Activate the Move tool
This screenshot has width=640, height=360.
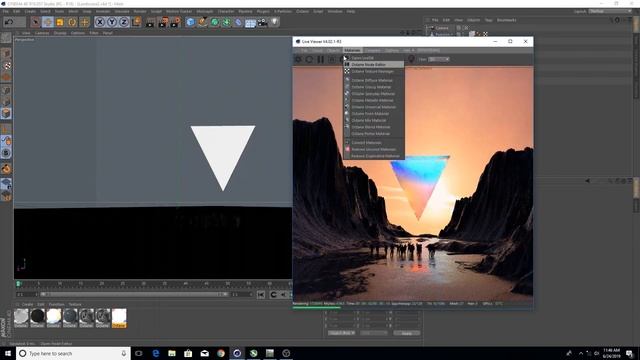(48, 22)
